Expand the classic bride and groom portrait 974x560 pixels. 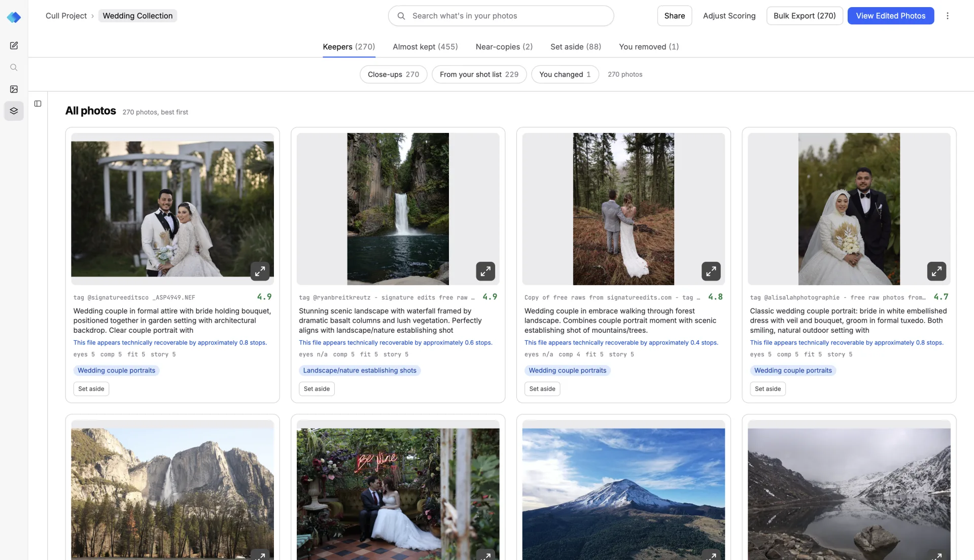point(936,271)
